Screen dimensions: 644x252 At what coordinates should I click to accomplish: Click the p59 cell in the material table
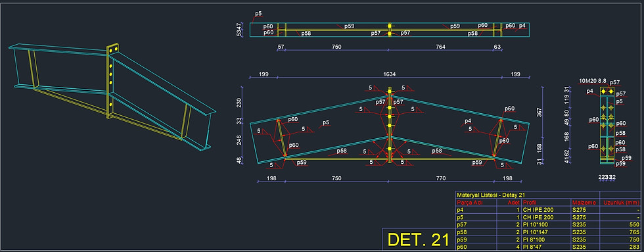pos(461,239)
